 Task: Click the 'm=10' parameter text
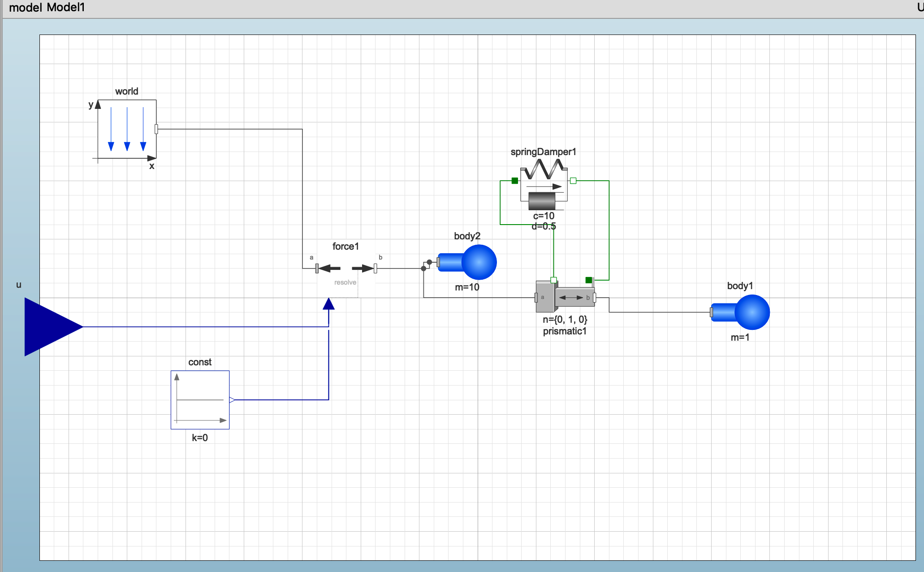[467, 287]
